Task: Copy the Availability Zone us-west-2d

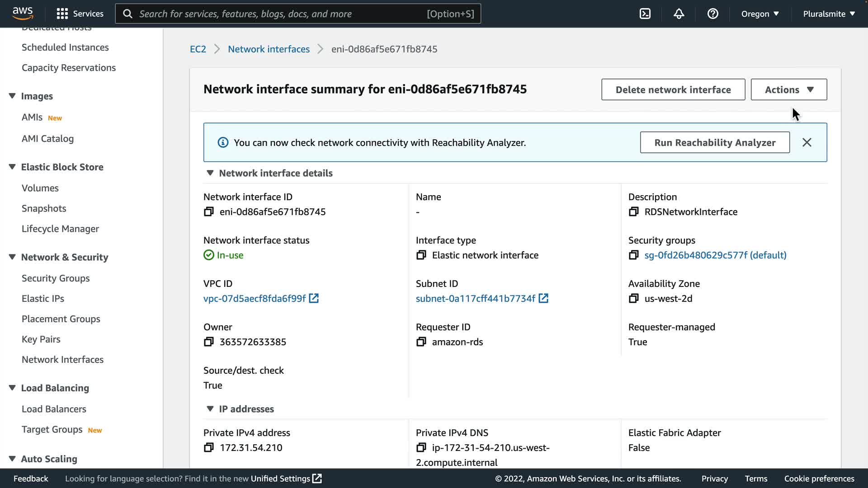Action: [x=633, y=298]
